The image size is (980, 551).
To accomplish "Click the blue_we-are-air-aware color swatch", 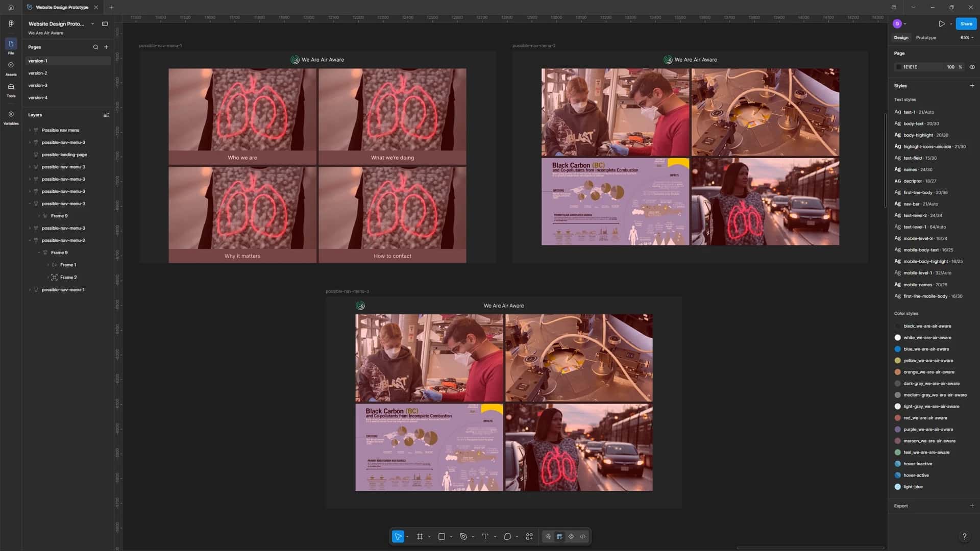I will (897, 349).
